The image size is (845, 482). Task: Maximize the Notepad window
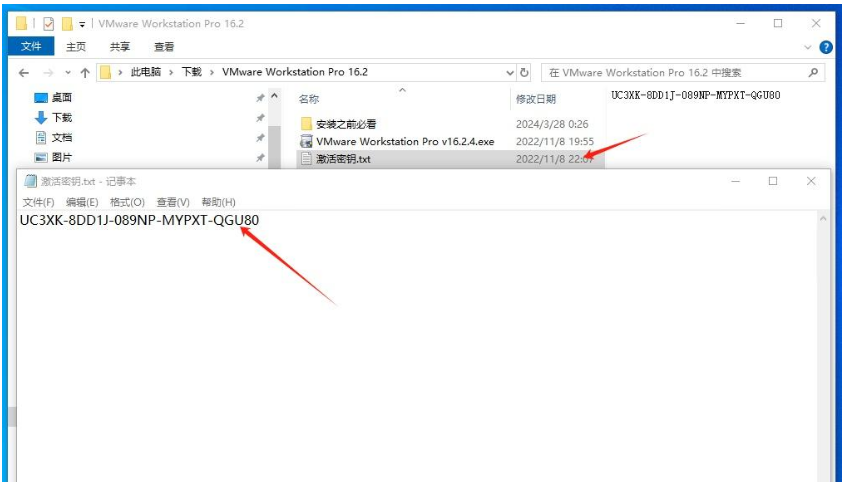coord(773,181)
